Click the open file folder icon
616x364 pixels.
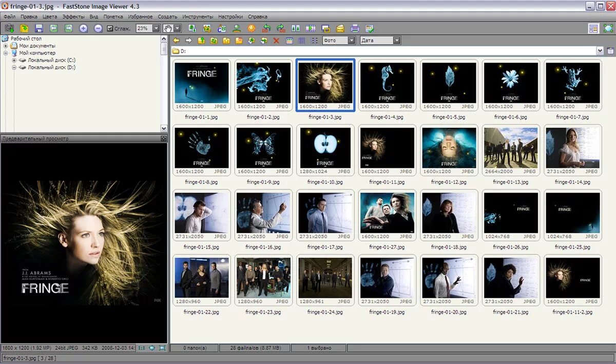[x=24, y=28]
